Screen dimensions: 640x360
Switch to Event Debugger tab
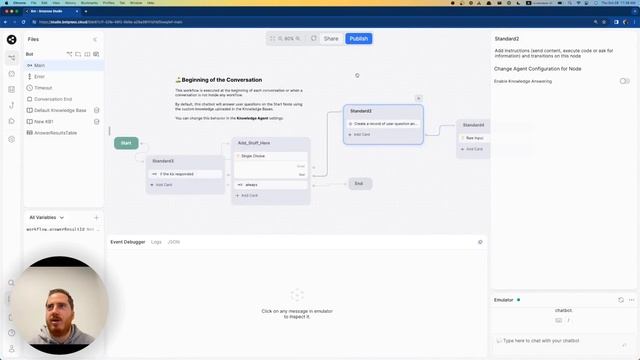(x=128, y=242)
